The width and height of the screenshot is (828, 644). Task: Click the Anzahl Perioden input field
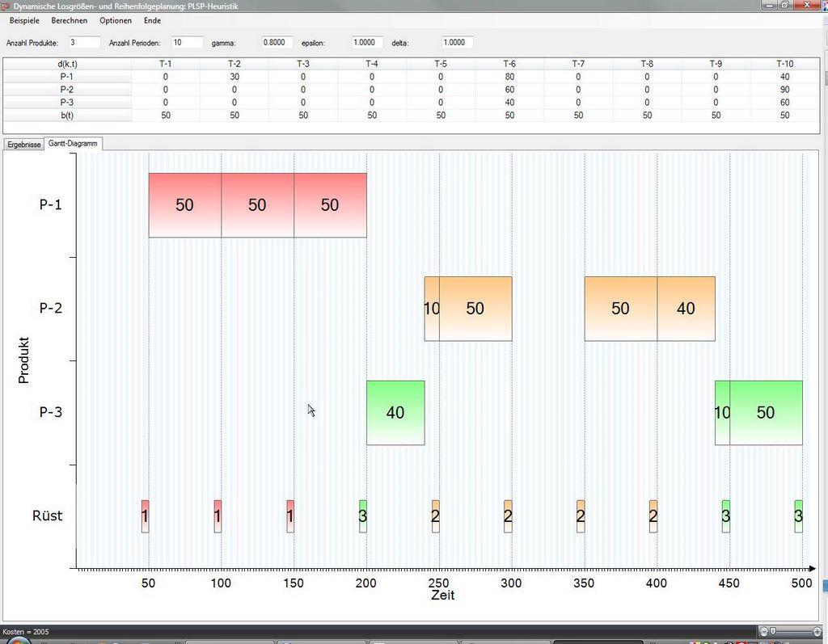(188, 42)
